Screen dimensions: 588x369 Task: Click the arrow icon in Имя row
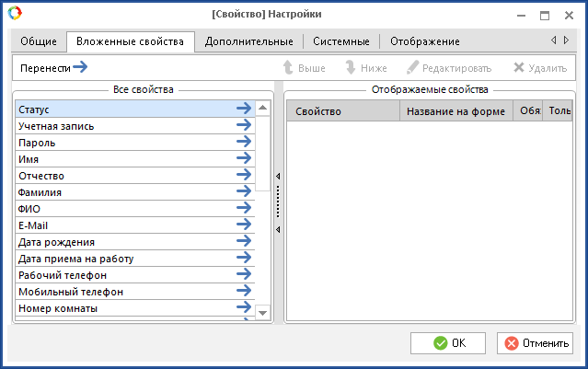tap(244, 158)
